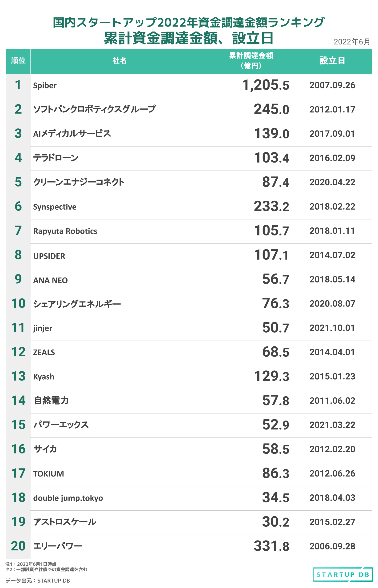
Task: Select double jump.tokyo company name
Action: [68, 498]
